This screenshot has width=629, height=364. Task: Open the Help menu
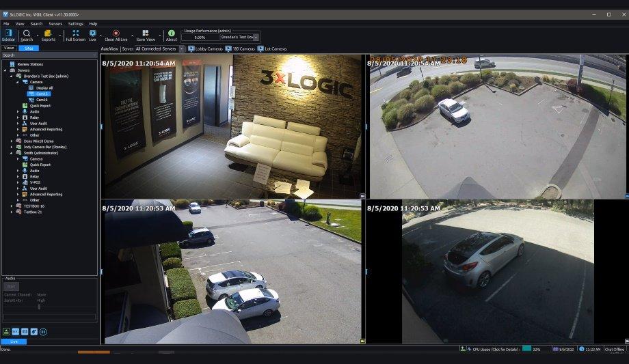tap(93, 24)
